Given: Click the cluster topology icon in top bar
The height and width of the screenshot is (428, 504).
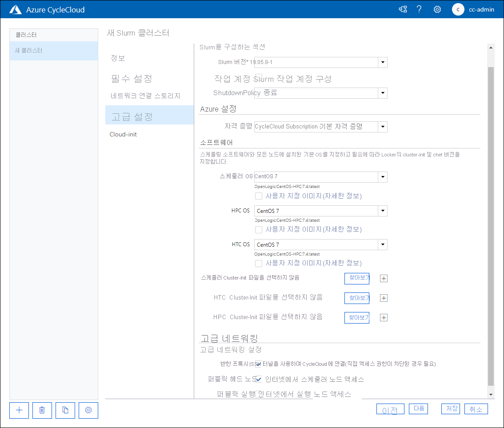Looking at the screenshot, I should click(402, 9).
